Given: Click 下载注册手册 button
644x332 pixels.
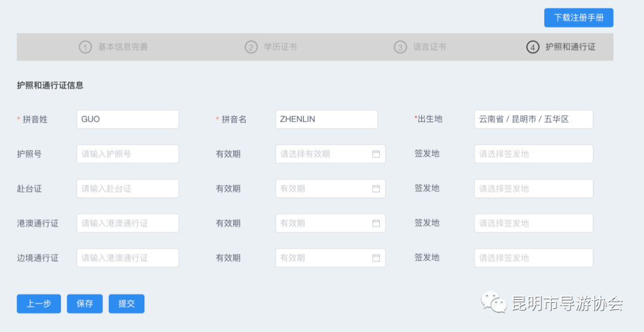Looking at the screenshot, I should (x=578, y=18).
